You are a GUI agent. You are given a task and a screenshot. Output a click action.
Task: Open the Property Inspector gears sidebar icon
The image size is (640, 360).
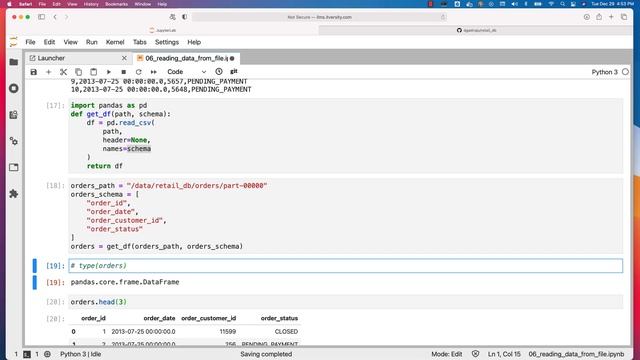13,141
